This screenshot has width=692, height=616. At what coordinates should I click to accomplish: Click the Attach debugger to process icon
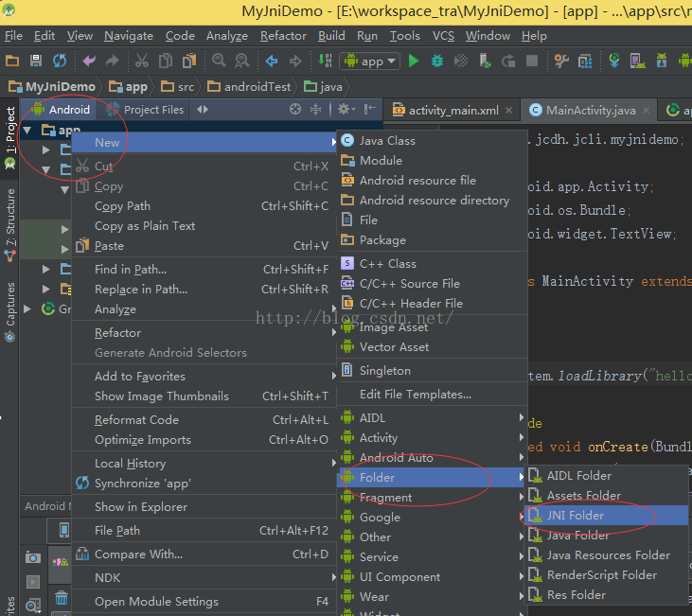485,61
